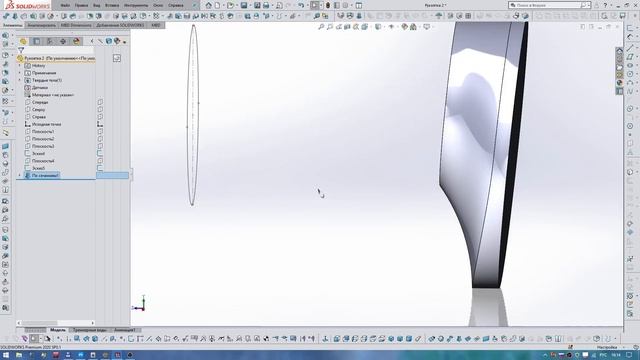Open the Трехмерные виды bottom tab

(89, 330)
